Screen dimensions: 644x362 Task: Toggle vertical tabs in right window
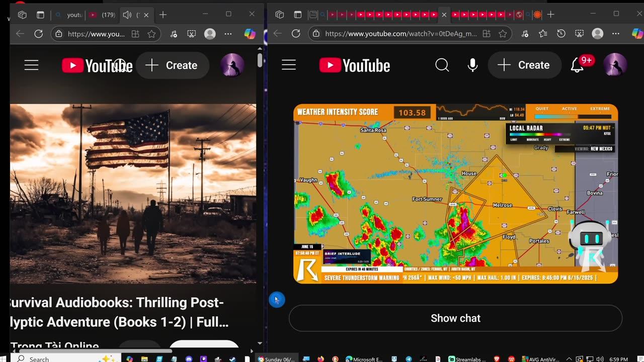click(x=298, y=15)
